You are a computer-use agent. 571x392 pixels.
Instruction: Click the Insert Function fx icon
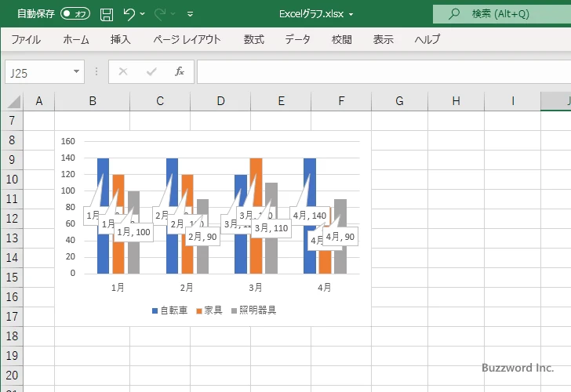pyautogui.click(x=179, y=71)
